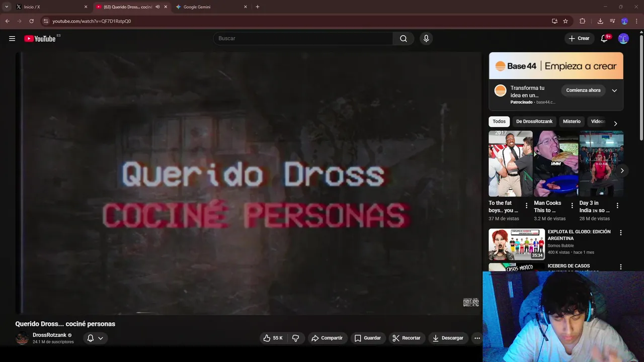Click the Compartir button
Screen dimensions: 644x362
pyautogui.click(x=327, y=338)
